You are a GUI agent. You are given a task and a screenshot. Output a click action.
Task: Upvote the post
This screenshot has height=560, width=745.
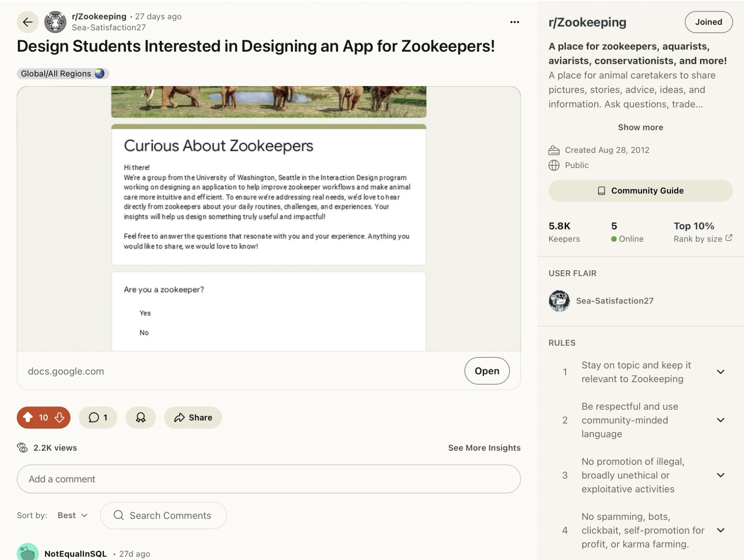28,417
